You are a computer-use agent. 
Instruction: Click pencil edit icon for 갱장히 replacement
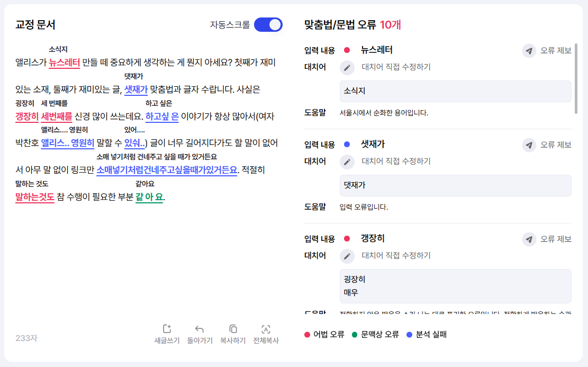coord(347,256)
